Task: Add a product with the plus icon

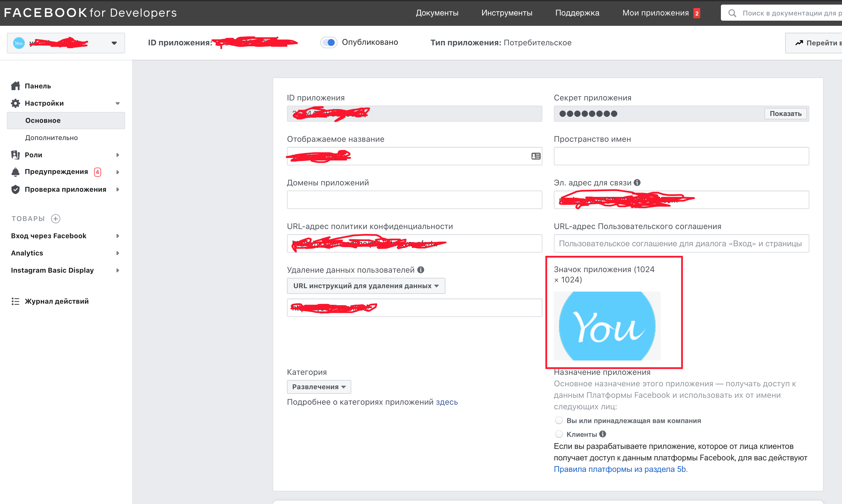Action: 56,218
